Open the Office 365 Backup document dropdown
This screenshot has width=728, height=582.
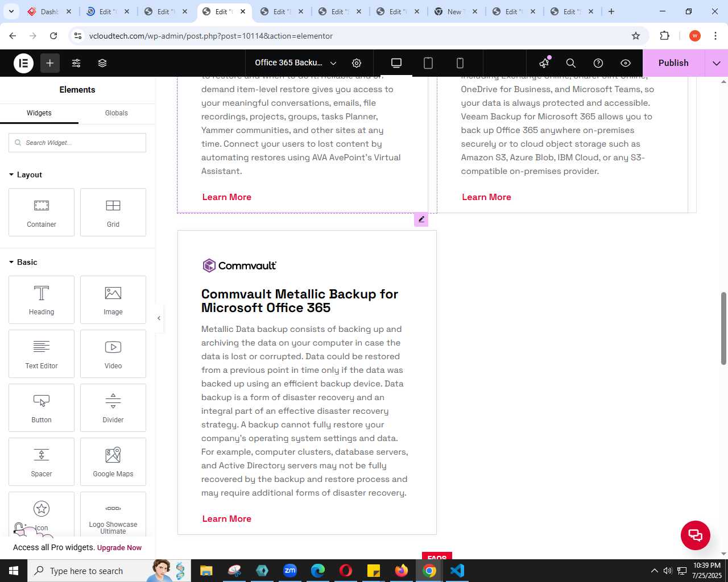pos(296,63)
